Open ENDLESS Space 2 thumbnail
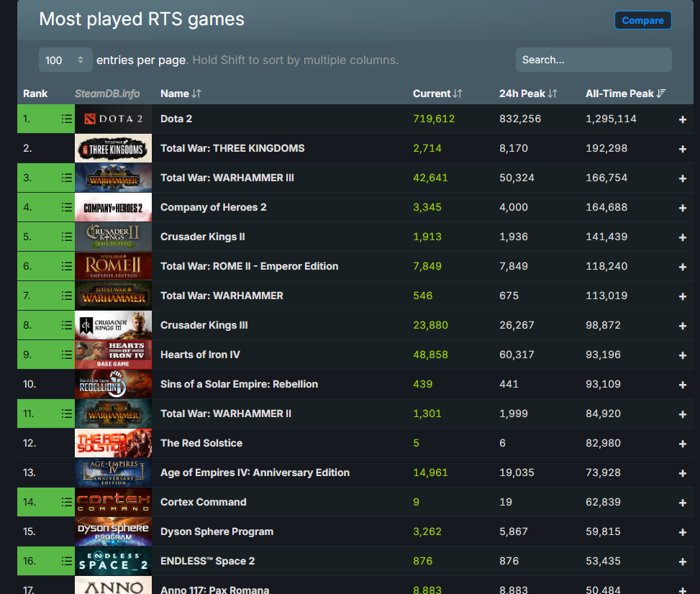Image resolution: width=700 pixels, height=594 pixels. [114, 561]
